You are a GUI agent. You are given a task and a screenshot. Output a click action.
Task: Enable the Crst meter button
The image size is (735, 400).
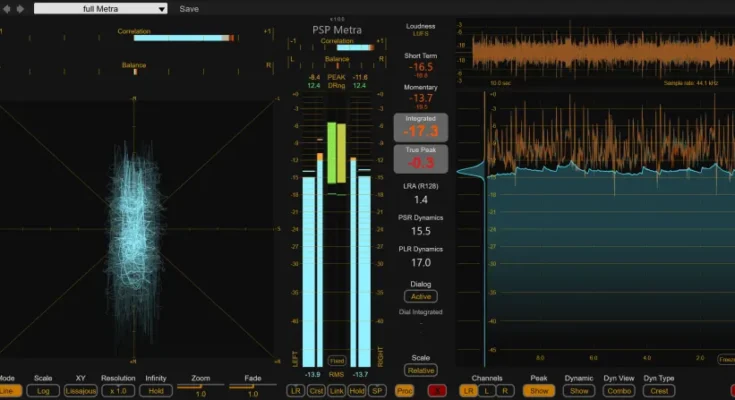[317, 390]
